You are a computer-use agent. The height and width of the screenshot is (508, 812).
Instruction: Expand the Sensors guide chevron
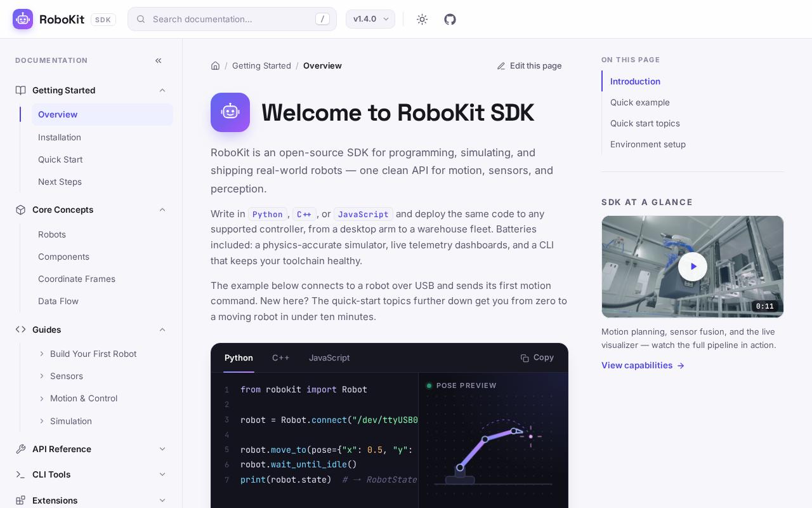point(42,376)
